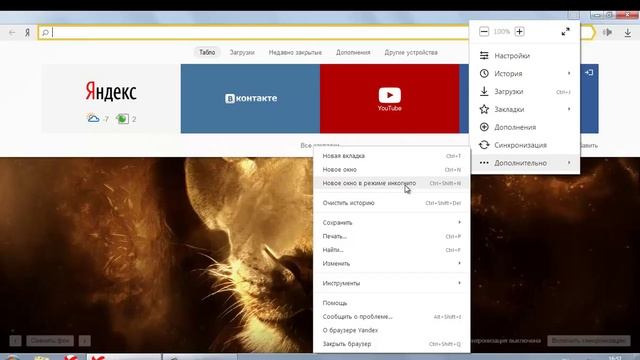Viewport: 640px width, 360px height.
Task: Open the История menu entry
Action: (525, 73)
